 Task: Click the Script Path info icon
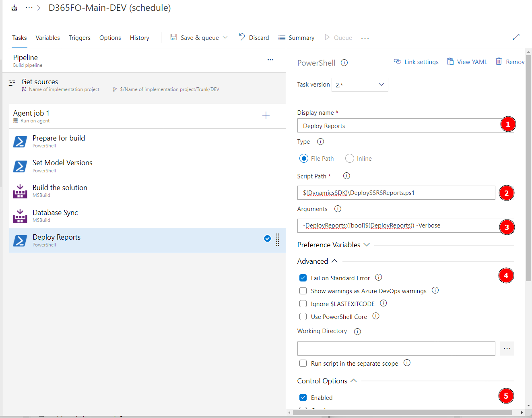(x=346, y=176)
